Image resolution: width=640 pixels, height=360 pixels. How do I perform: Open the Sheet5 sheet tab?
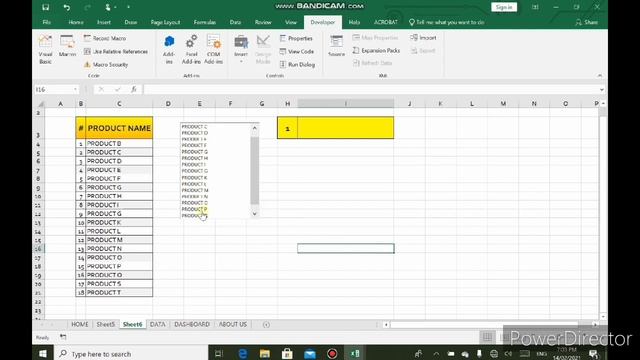105,324
